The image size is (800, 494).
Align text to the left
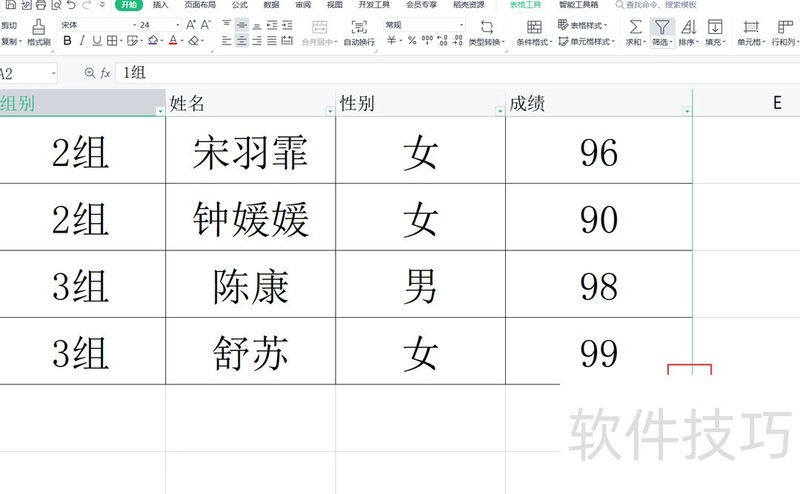click(x=227, y=40)
